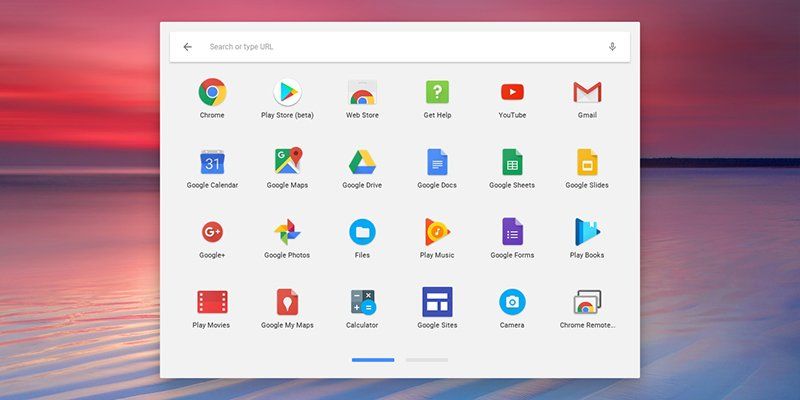The height and width of the screenshot is (400, 800).
Task: Open Google Docs app
Action: (x=437, y=162)
